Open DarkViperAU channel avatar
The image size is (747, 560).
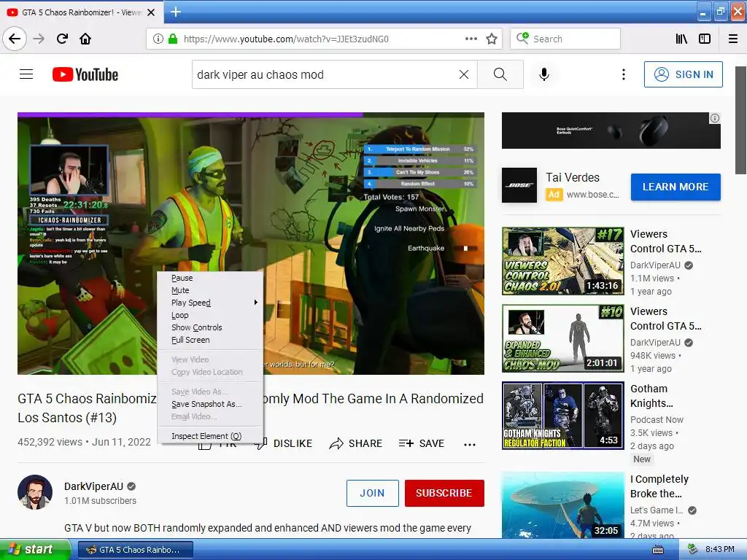(35, 492)
